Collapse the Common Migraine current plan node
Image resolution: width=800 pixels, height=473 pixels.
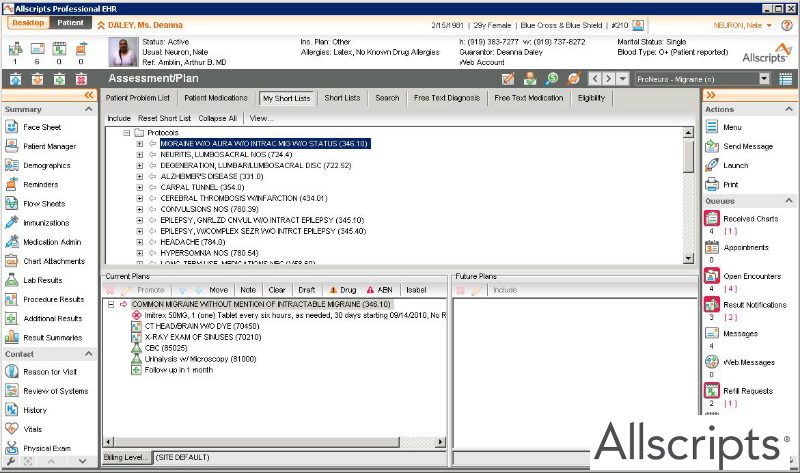(x=111, y=304)
